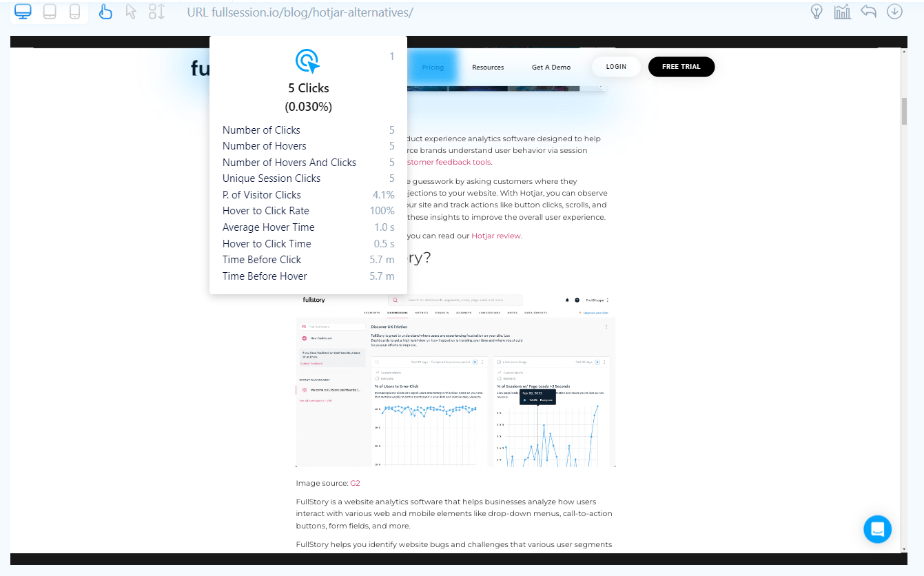Click the circled download arrow icon

[x=894, y=12]
